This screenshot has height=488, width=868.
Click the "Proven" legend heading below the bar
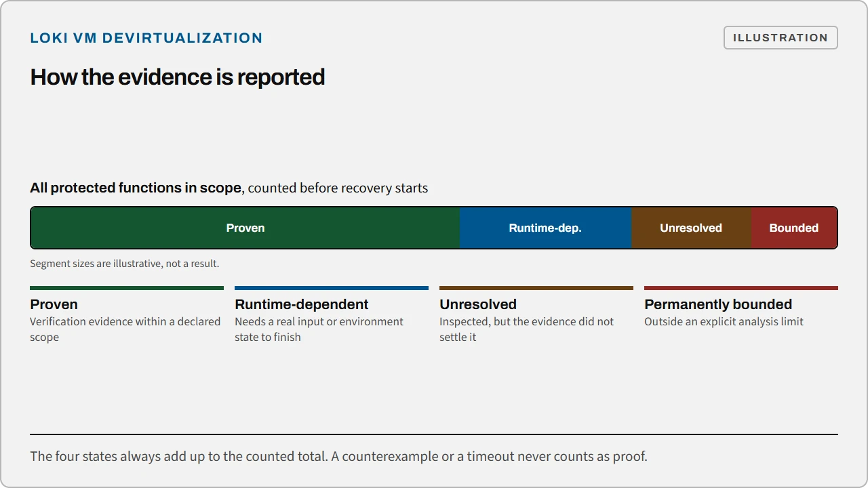[x=54, y=304]
